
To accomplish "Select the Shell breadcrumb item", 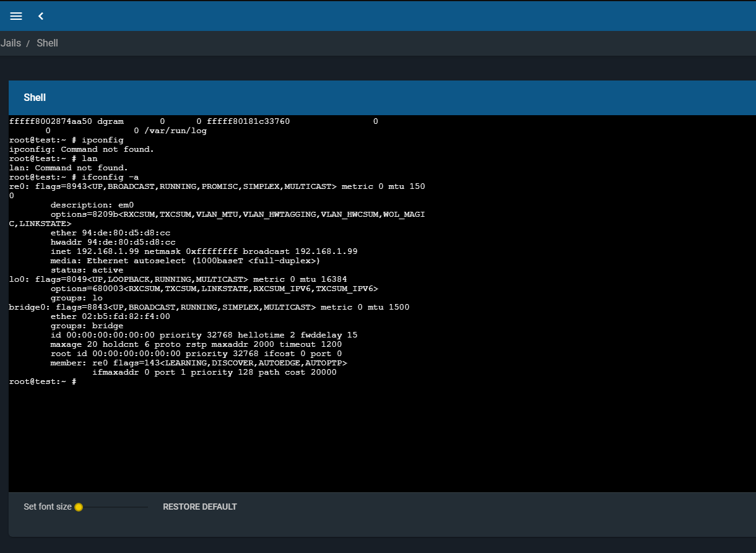I will (x=47, y=43).
